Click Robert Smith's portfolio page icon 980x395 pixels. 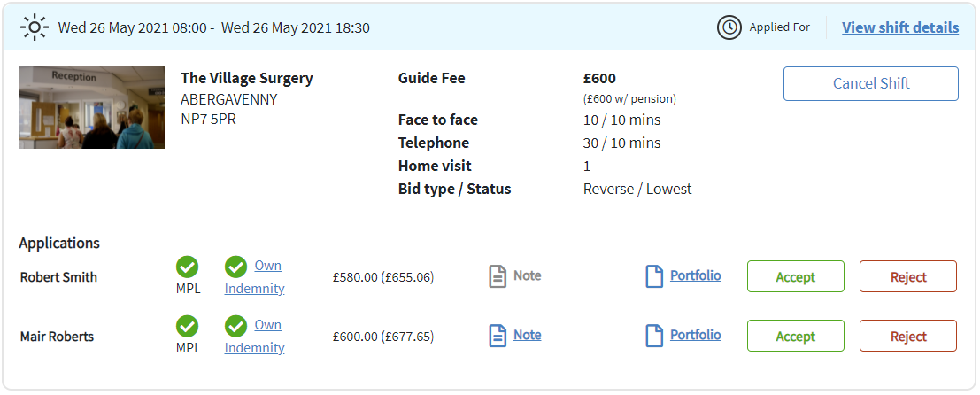653,276
